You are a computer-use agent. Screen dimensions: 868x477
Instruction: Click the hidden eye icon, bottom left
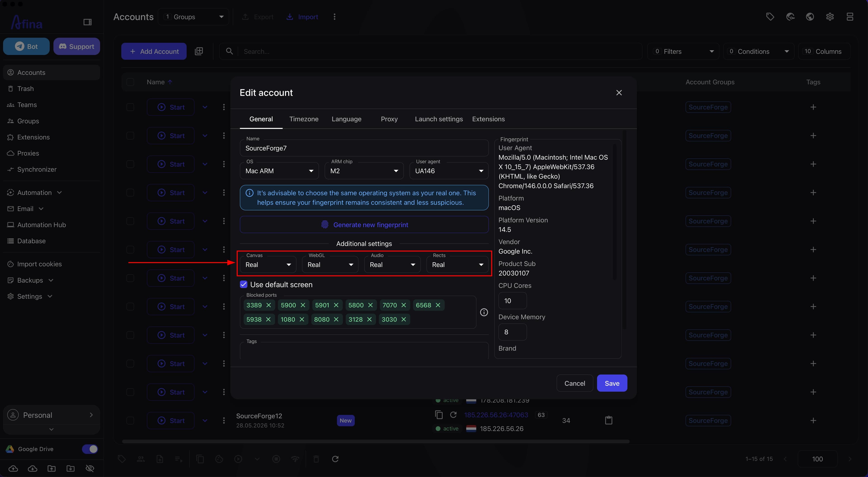(90, 468)
